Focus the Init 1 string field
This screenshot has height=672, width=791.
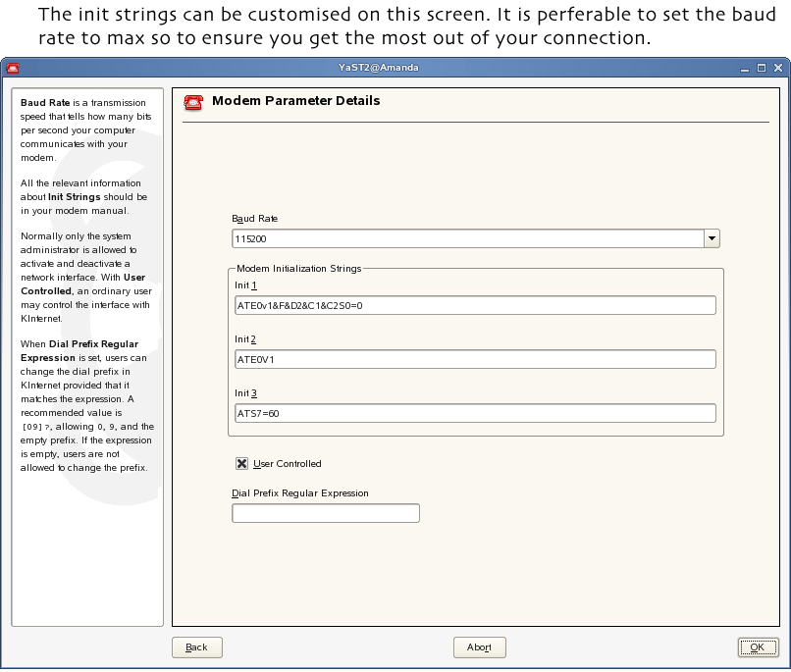474,306
